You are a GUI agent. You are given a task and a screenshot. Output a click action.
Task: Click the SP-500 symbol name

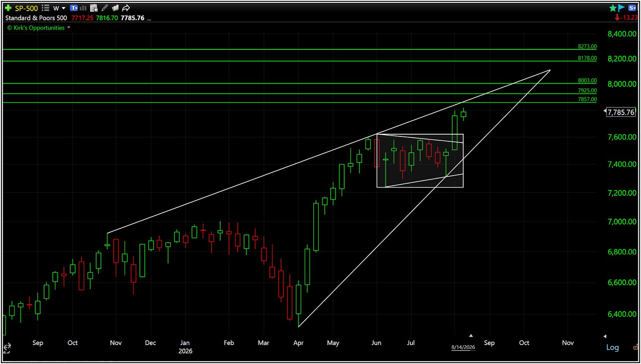click(x=27, y=8)
